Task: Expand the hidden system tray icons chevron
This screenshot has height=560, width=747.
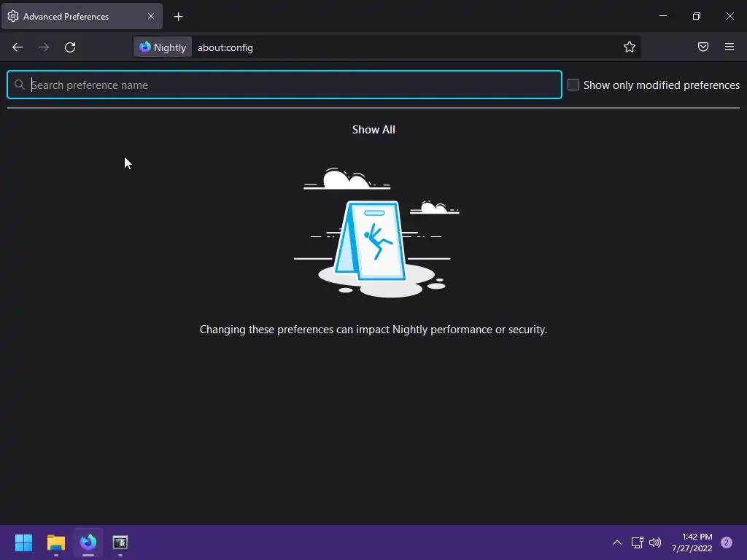Action: pos(617,542)
